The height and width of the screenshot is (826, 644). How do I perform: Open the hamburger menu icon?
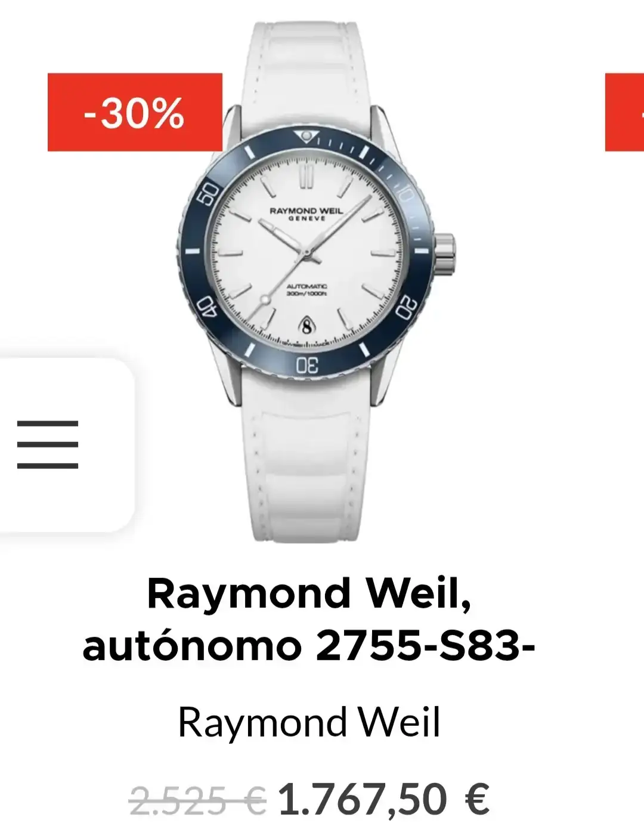click(48, 444)
